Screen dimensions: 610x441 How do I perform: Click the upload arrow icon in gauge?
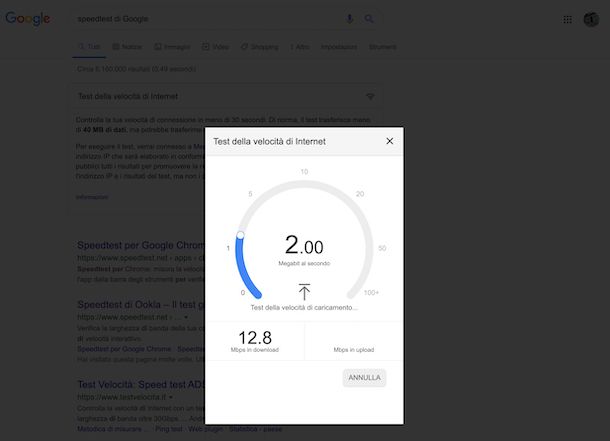click(x=304, y=292)
